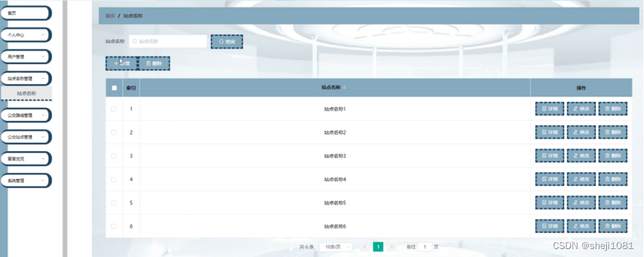The height and width of the screenshot is (257, 644).
Task: Expand the 个人中心 sidebar menu
Action: point(26,35)
